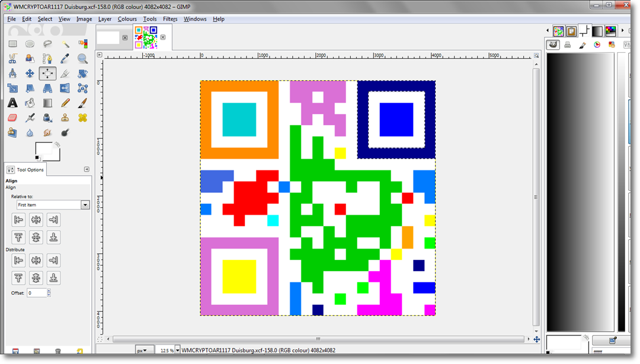Open the palettes dock tab
The width and height of the screenshot is (640, 364).
point(610,31)
